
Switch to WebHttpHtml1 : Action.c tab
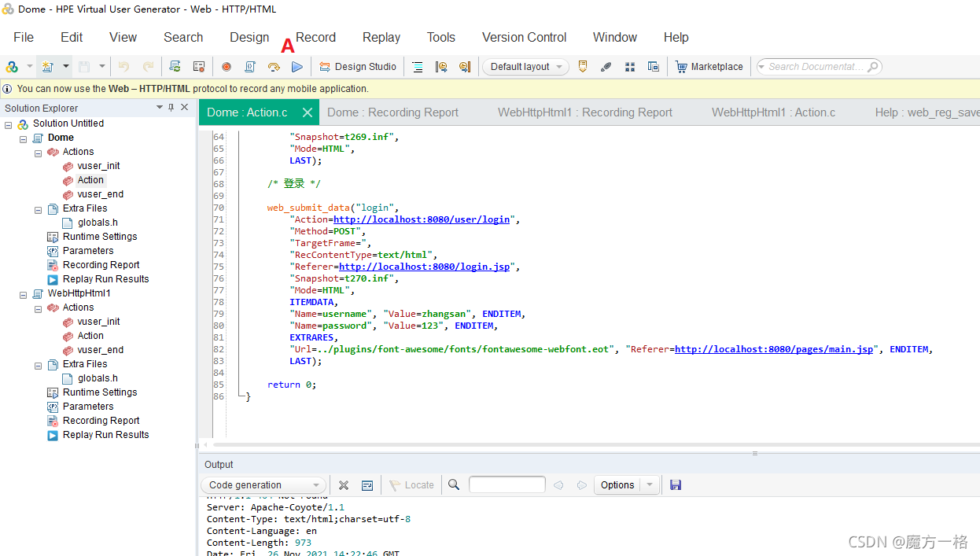click(774, 112)
